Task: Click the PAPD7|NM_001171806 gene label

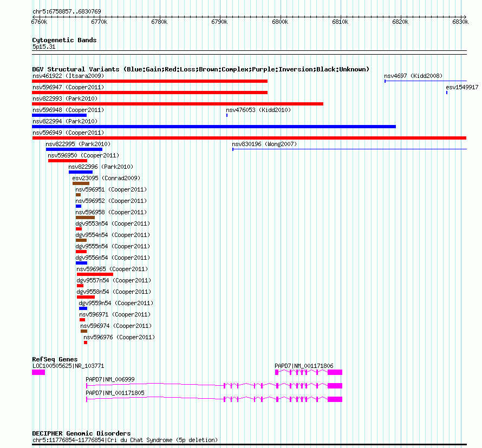Action: (x=304, y=366)
